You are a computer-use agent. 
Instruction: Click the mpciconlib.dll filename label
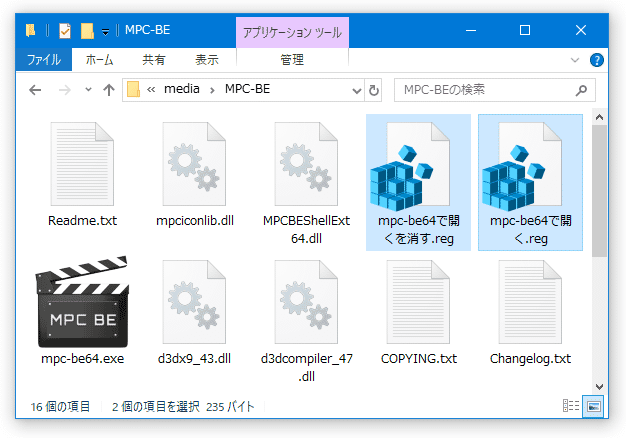(194, 221)
